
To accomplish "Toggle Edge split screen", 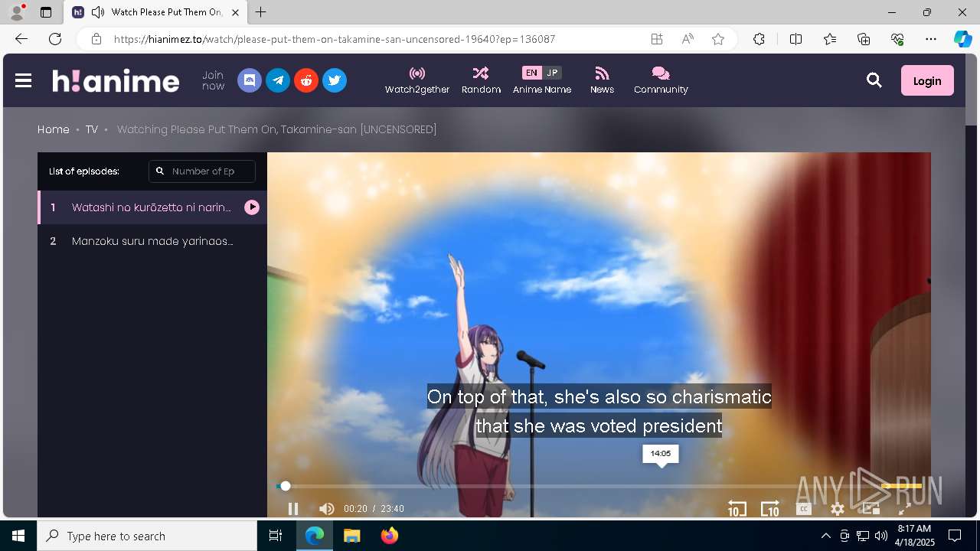I will (795, 39).
